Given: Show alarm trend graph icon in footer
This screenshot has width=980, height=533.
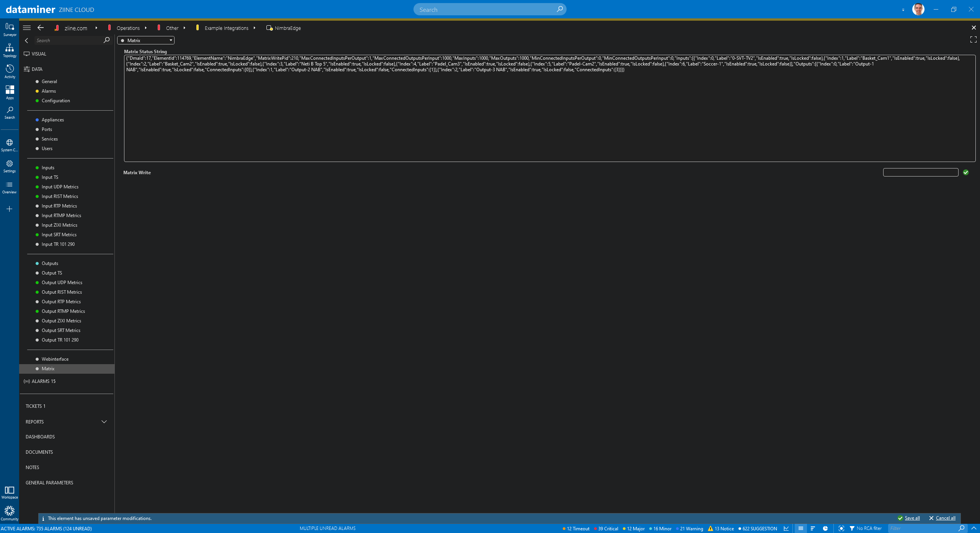Looking at the screenshot, I should 786,528.
